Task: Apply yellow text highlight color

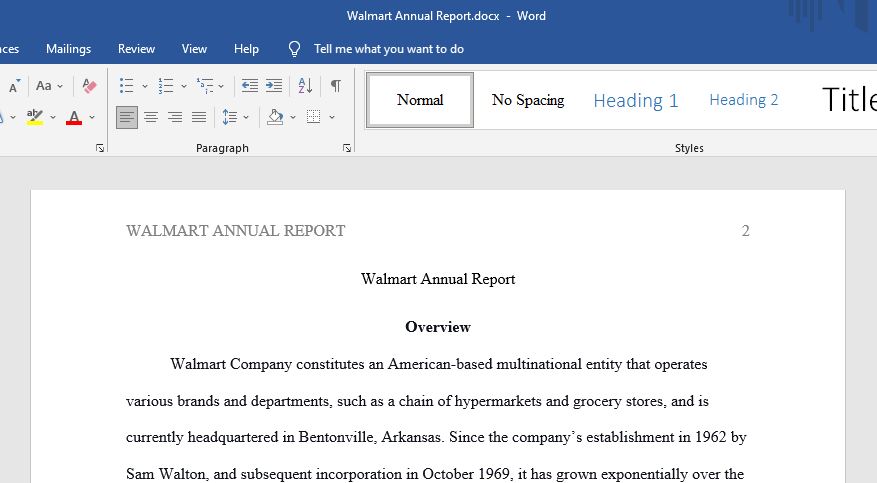Action: tap(35, 117)
